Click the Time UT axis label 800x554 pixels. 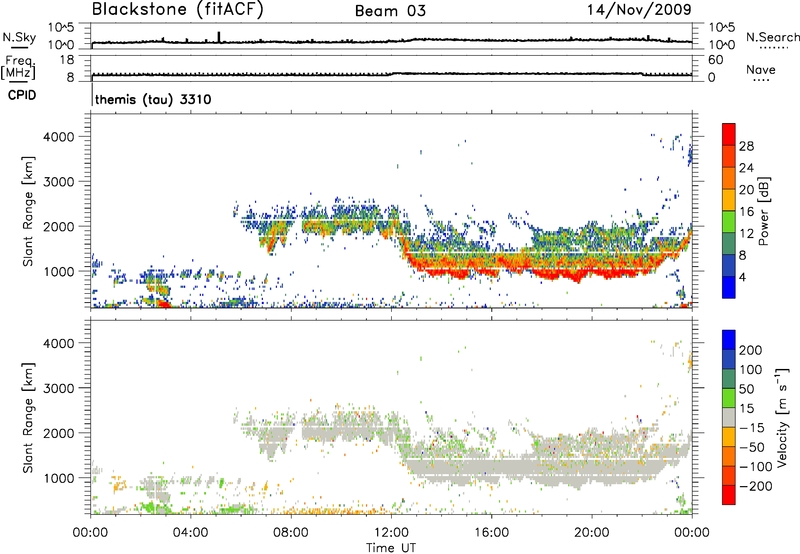pos(391,547)
